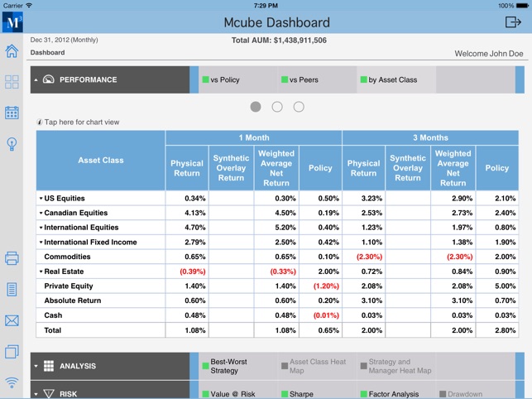Tap the printer icon in sidebar

[x=12, y=258]
